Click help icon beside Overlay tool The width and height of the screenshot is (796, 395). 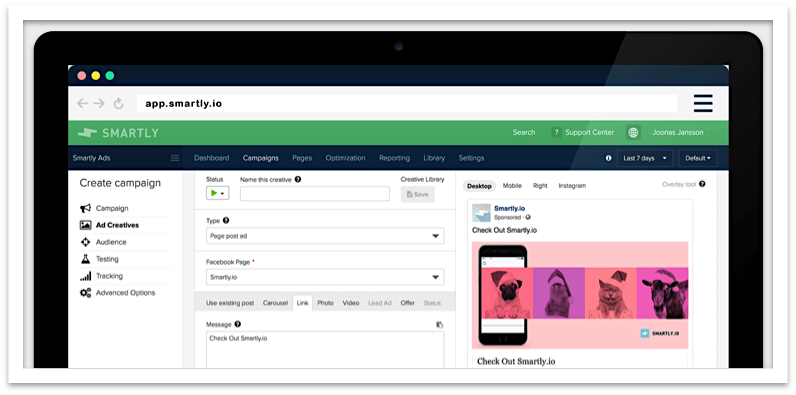pos(702,184)
